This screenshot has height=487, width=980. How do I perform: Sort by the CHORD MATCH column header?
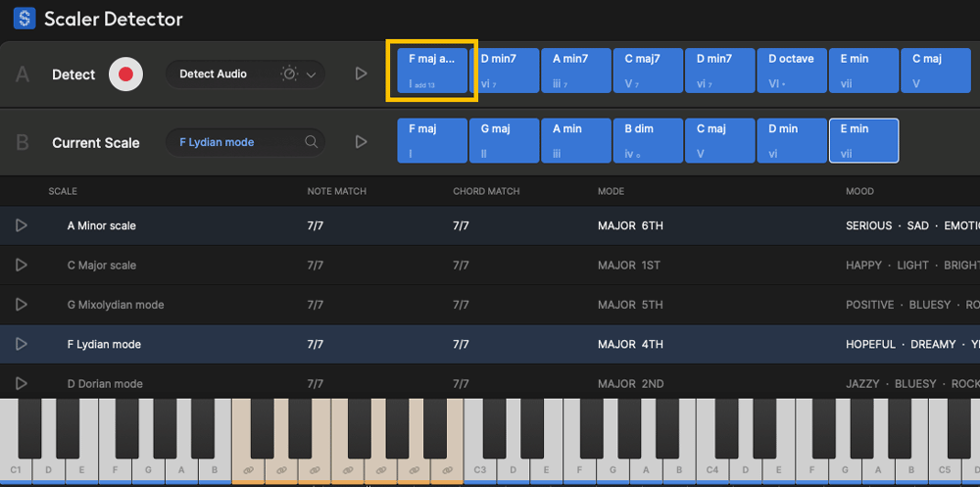pos(486,191)
